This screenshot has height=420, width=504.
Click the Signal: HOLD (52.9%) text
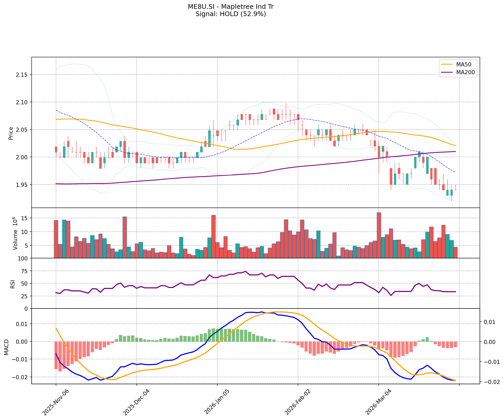pyautogui.click(x=231, y=14)
